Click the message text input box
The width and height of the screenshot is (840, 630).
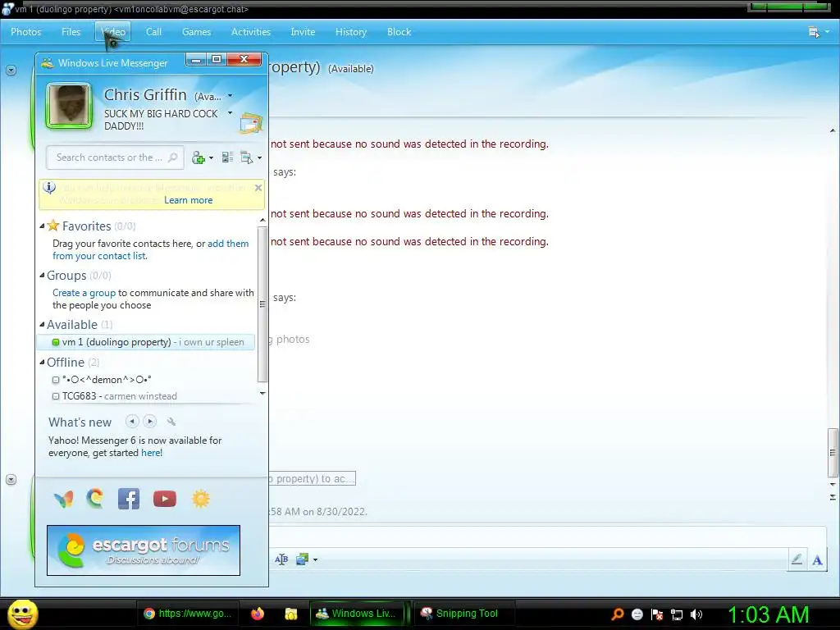click(546, 536)
